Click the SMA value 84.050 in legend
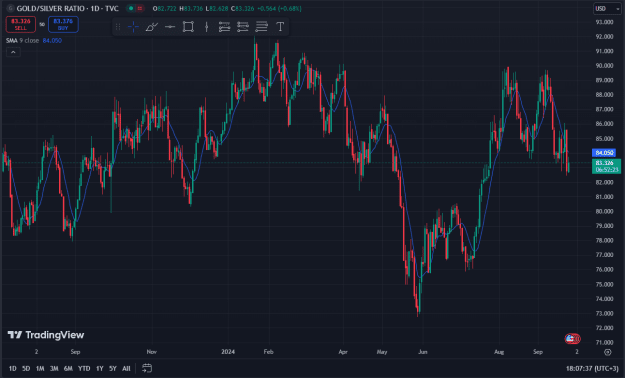Image resolution: width=625 pixels, height=378 pixels. tap(52, 40)
